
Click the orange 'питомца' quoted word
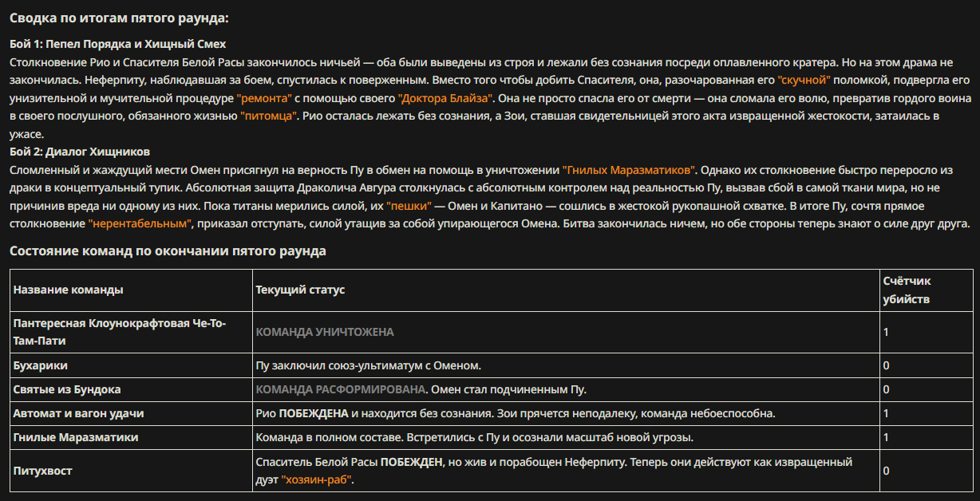269,116
